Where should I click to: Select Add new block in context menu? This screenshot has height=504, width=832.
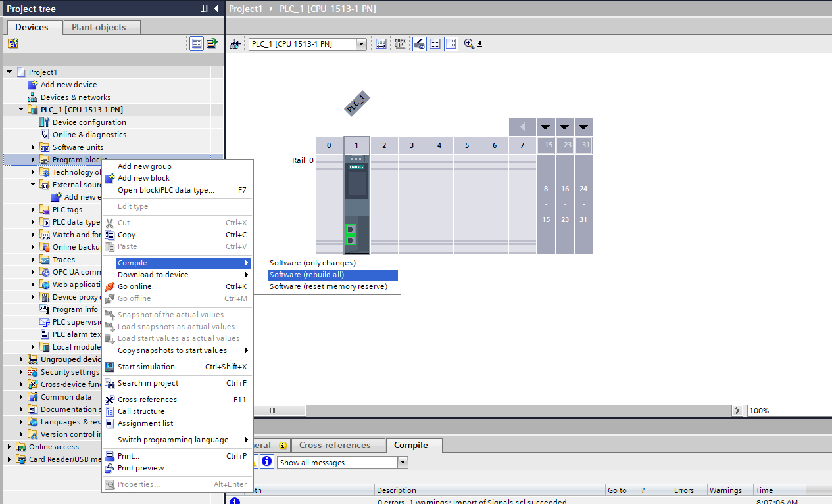click(x=143, y=178)
